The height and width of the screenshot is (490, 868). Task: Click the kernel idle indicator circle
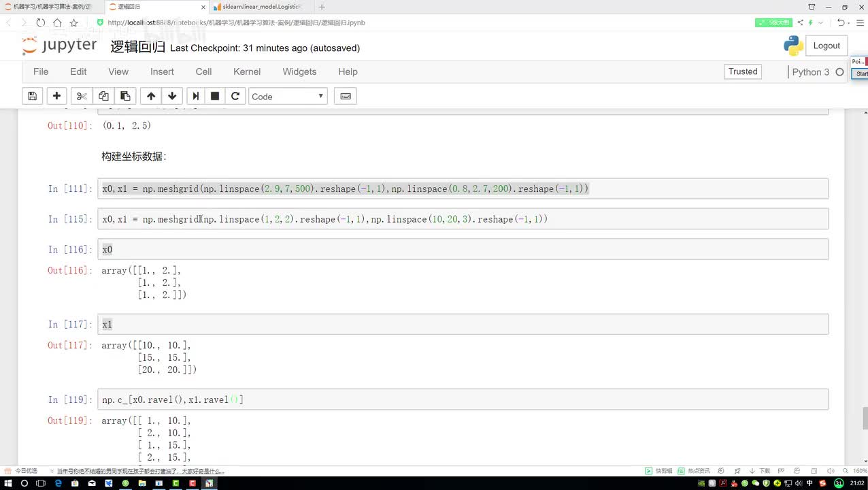point(839,71)
